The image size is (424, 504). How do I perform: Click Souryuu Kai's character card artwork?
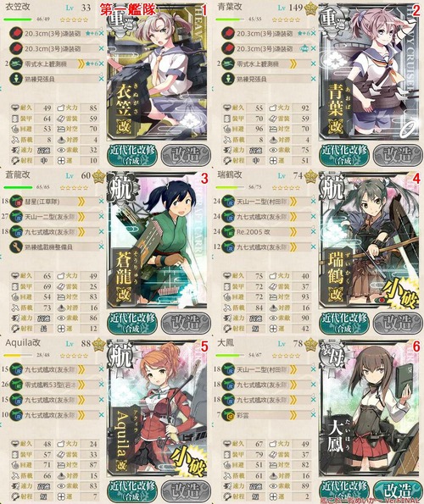click(157, 241)
